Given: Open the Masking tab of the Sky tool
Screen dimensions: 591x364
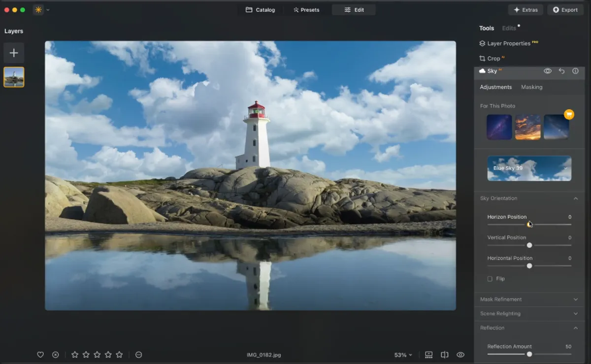Looking at the screenshot, I should click(x=531, y=87).
